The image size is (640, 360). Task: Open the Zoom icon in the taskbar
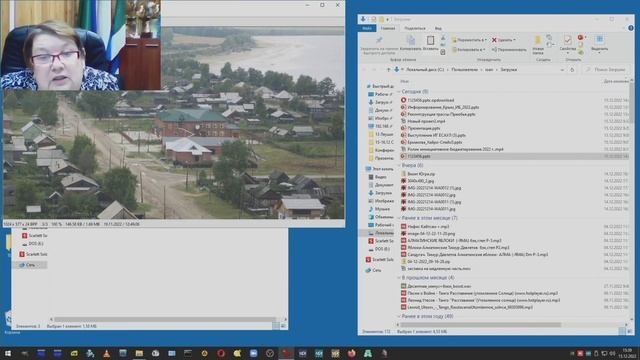(253, 353)
